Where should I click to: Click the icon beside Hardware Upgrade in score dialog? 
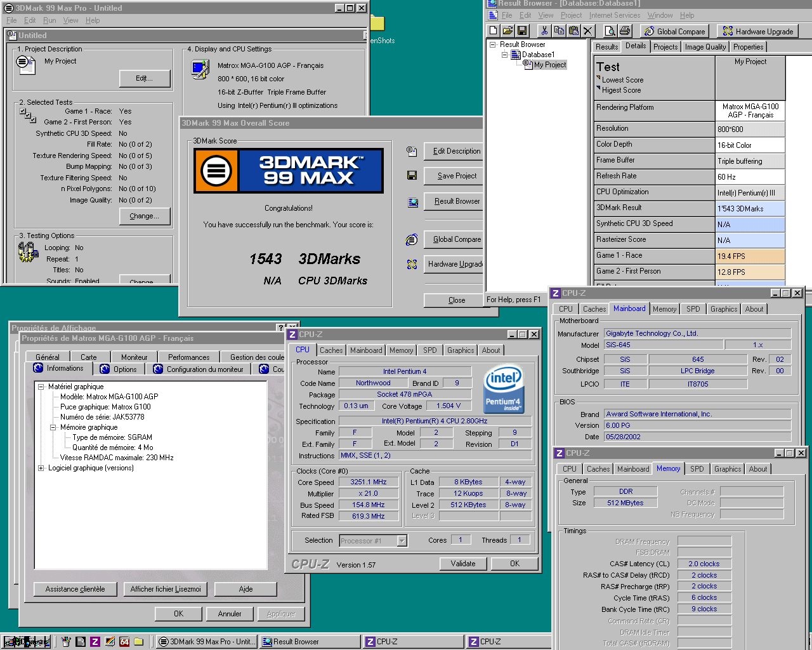point(412,264)
